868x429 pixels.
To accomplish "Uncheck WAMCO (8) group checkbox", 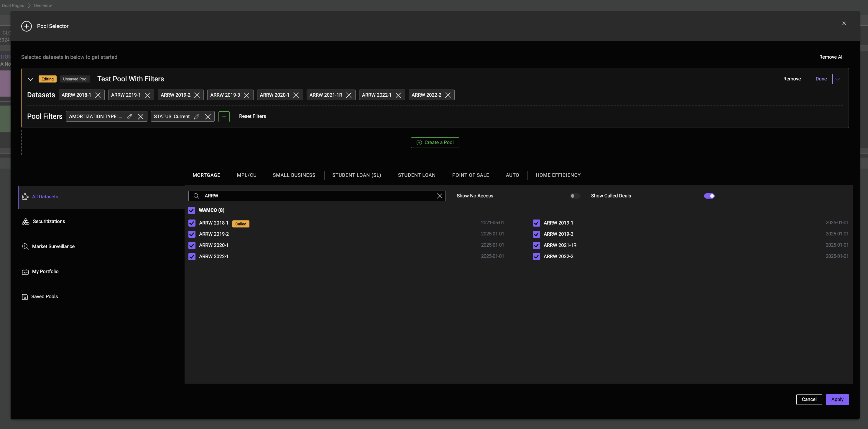I will coord(191,210).
